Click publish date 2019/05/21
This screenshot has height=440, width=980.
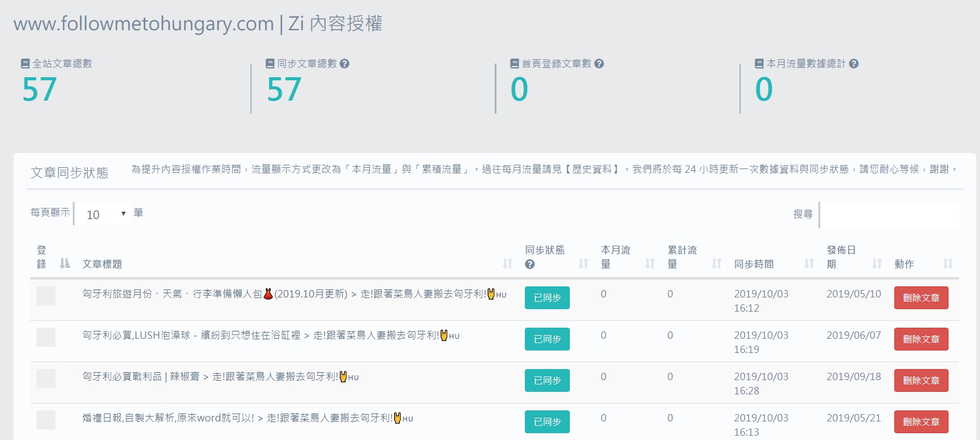tap(854, 418)
